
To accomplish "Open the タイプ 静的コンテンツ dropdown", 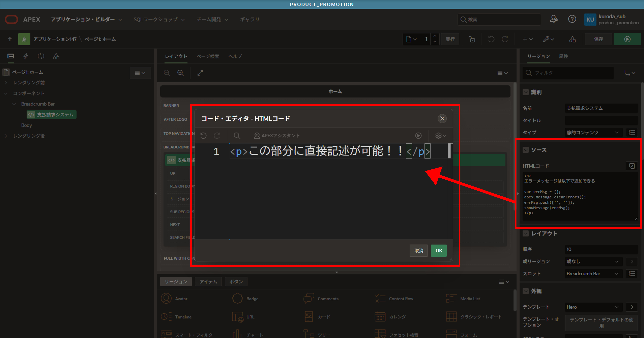I will (592, 132).
